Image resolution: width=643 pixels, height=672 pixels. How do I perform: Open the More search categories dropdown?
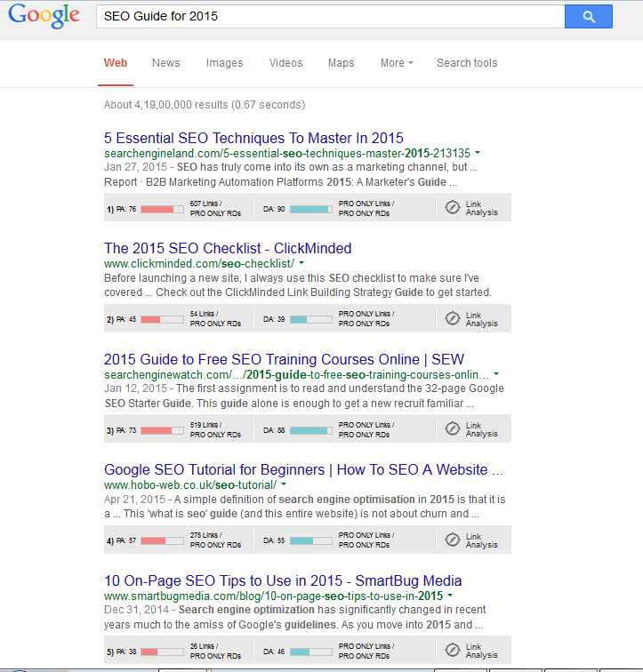click(397, 63)
